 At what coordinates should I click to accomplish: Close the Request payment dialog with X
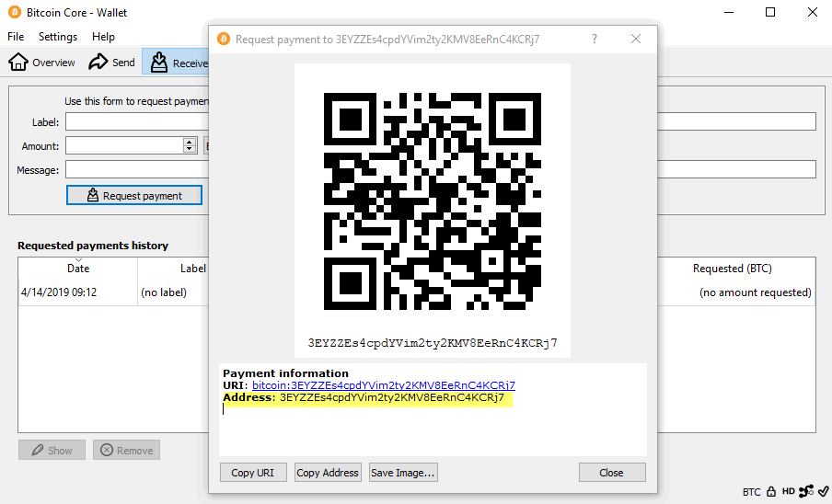pyautogui.click(x=636, y=39)
